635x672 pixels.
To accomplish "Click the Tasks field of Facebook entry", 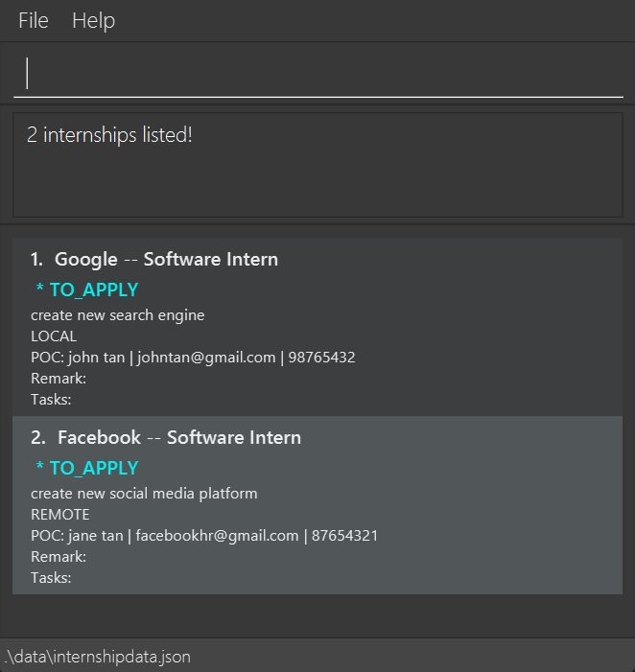I will [51, 578].
